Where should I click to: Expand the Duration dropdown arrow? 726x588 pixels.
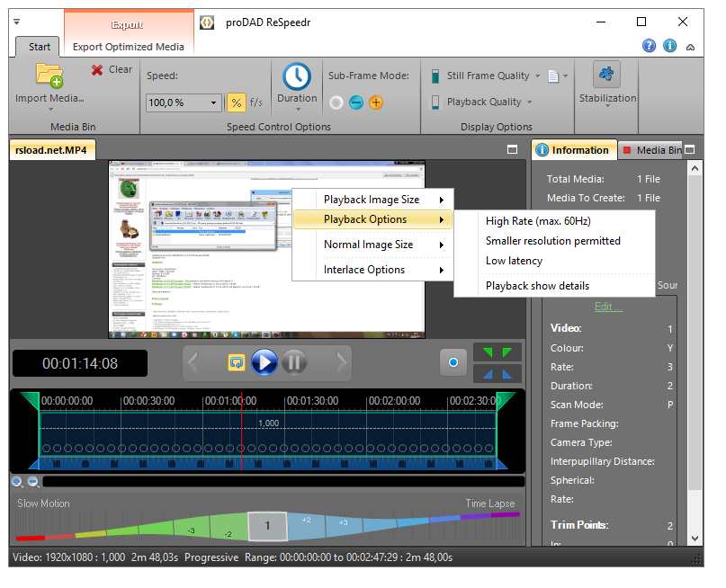click(298, 110)
